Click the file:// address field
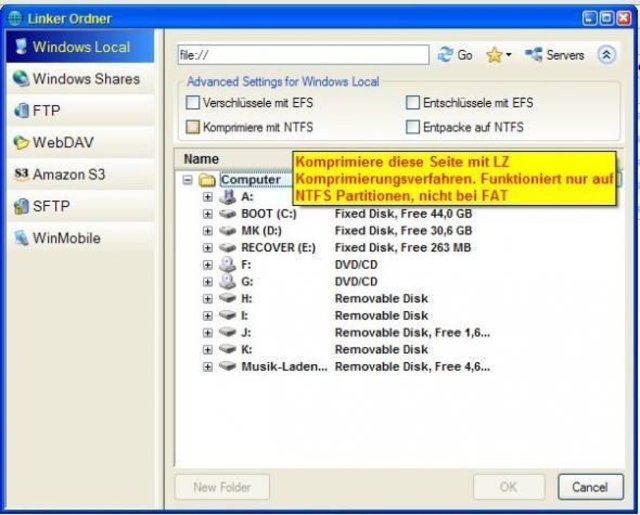Screen dimensions: 640x515 303,55
